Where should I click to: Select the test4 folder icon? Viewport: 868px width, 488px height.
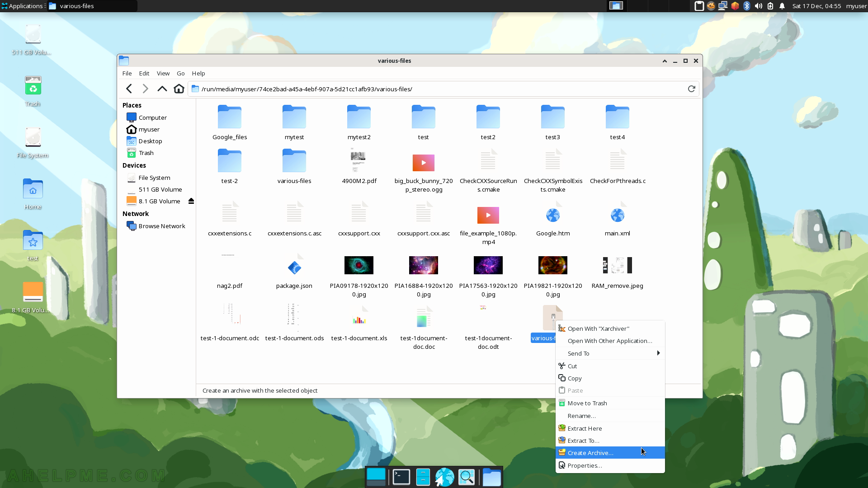[617, 117]
